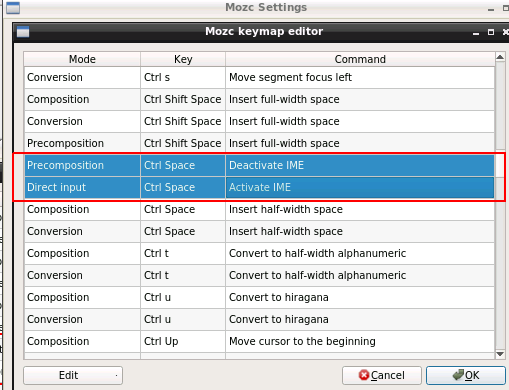
Task: Select Conversion 'Convert to half-width alphanumeric' cell
Action: [x=360, y=275]
